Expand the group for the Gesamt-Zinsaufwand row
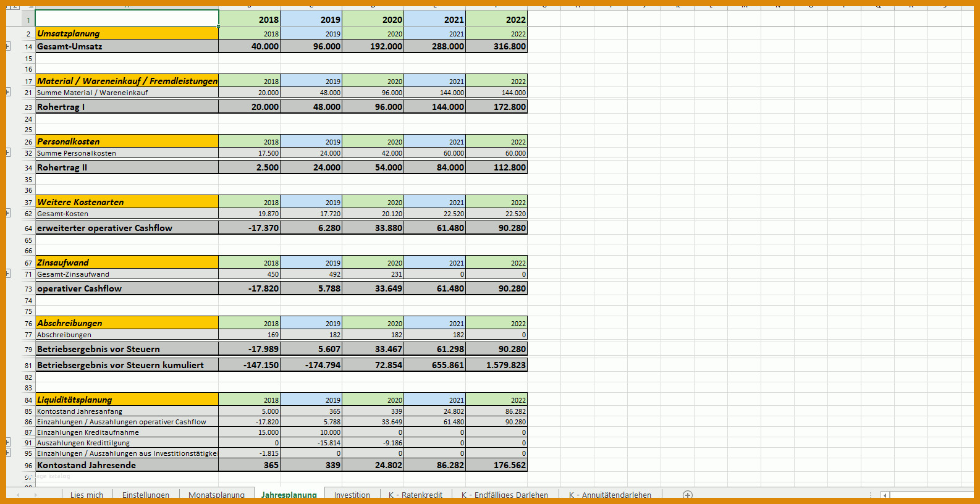980x504 pixels. click(x=8, y=274)
